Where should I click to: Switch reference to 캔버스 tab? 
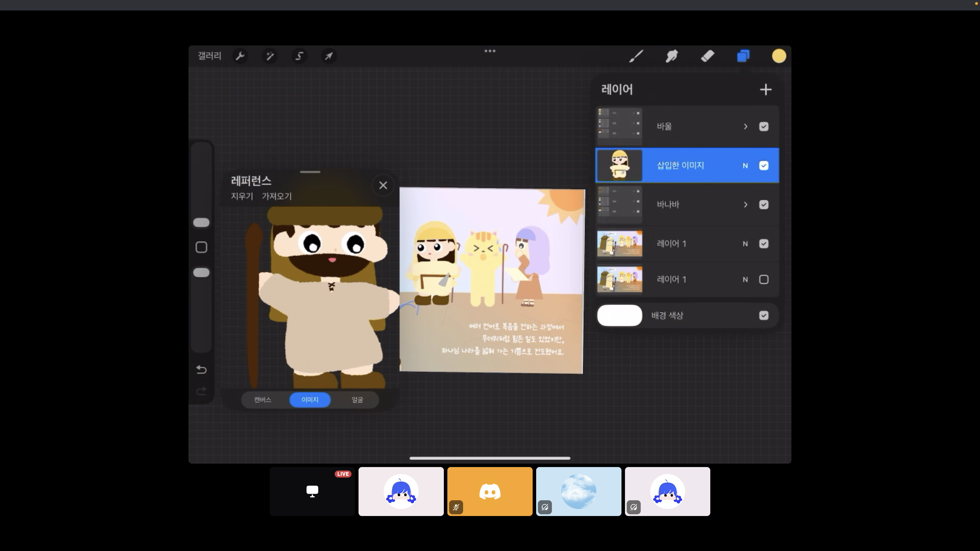point(262,400)
